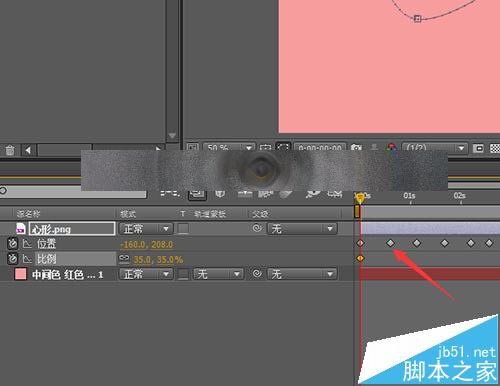Click the 心形.png file type icon

21,228
